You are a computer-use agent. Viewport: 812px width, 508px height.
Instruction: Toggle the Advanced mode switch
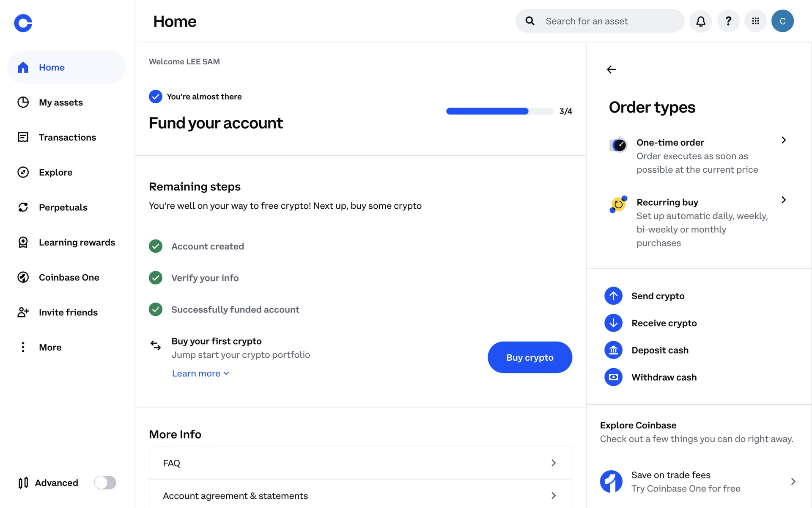click(x=105, y=483)
